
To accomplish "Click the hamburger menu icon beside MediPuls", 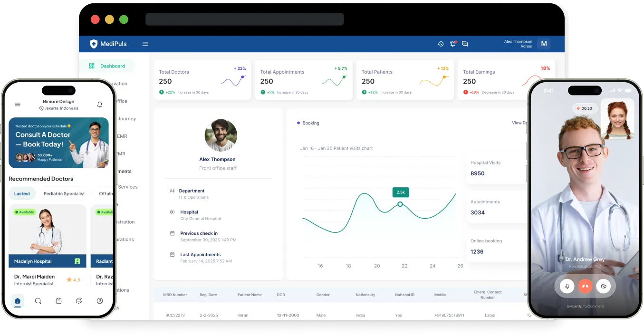I will tap(145, 44).
